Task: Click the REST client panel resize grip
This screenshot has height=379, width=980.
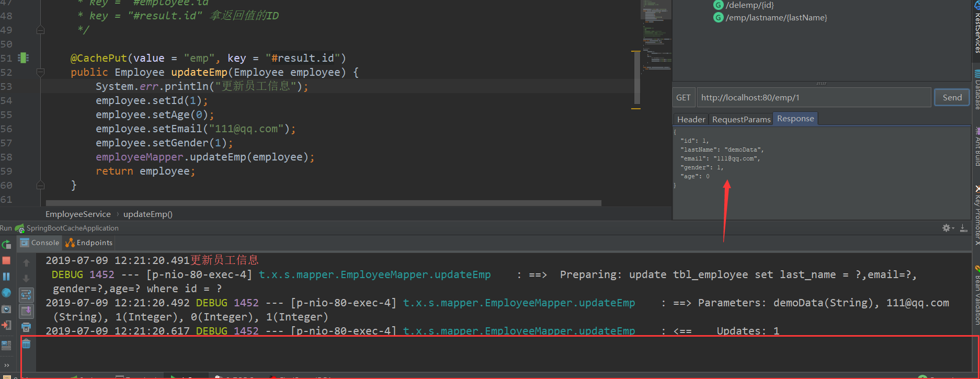Action: (821, 83)
